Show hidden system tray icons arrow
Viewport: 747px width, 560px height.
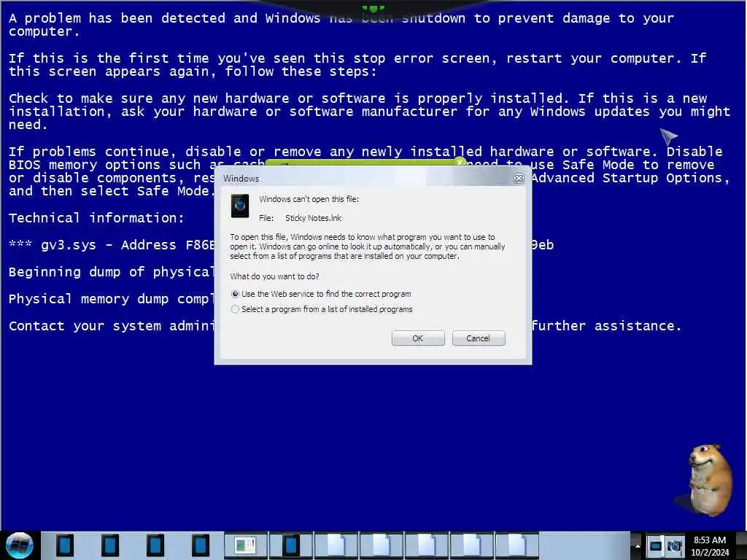pos(638,546)
